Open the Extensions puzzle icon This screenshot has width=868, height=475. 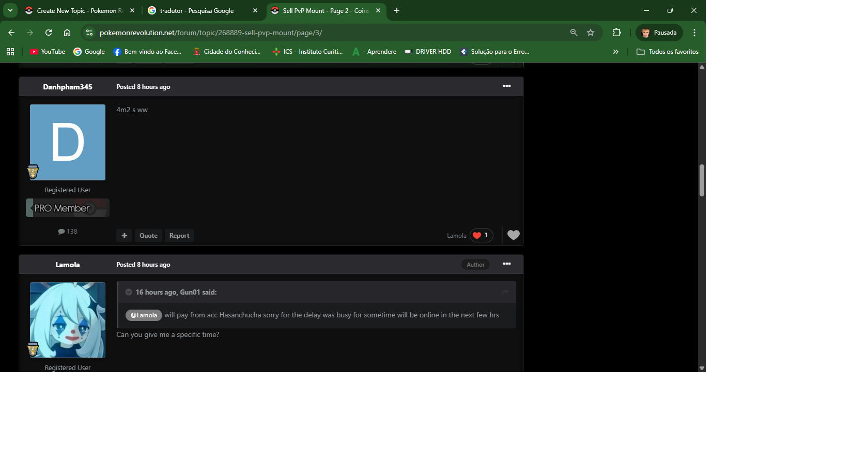(x=616, y=33)
